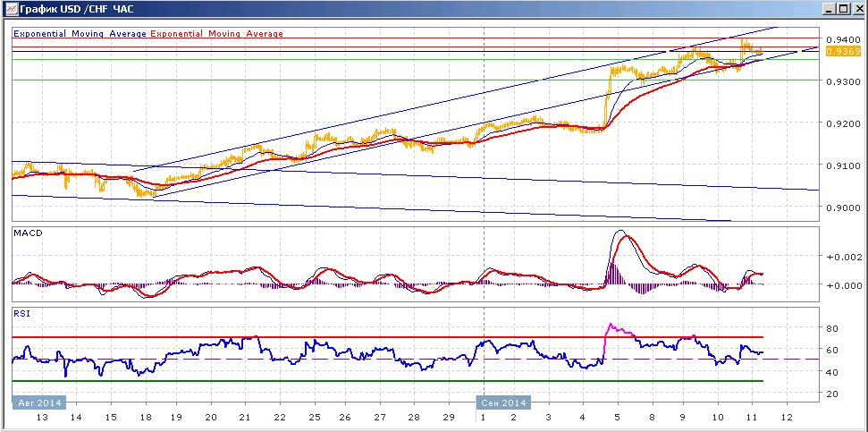Screen dimensions: 868x432
Task: Click date 5 on the time axis
Action: pyautogui.click(x=619, y=417)
